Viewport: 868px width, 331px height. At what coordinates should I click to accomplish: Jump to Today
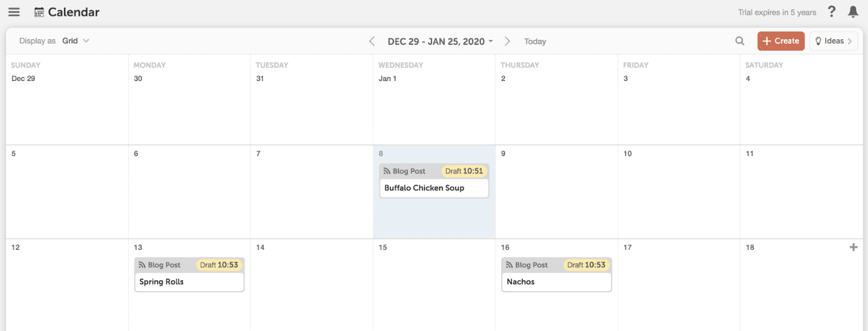(535, 41)
